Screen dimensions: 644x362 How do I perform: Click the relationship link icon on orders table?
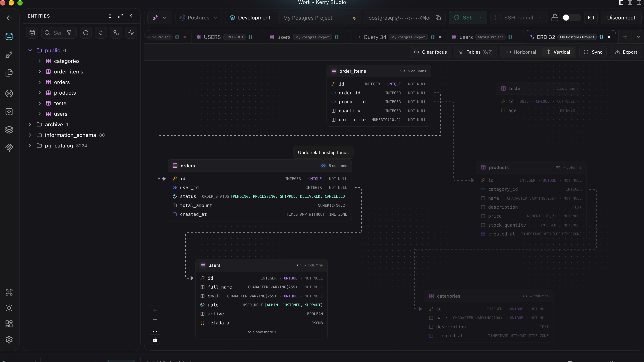[323, 166]
